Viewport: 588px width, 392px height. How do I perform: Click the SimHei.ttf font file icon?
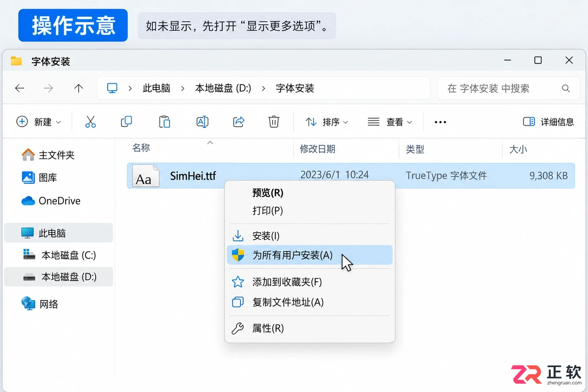click(x=145, y=176)
